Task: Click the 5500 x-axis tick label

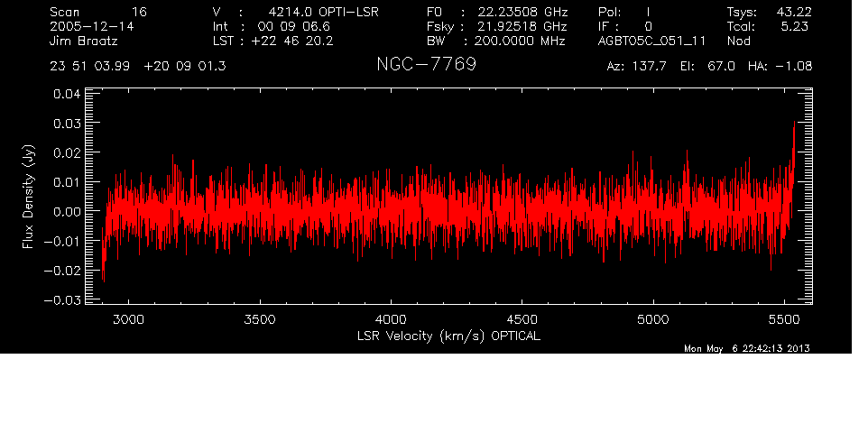Action: coord(784,319)
